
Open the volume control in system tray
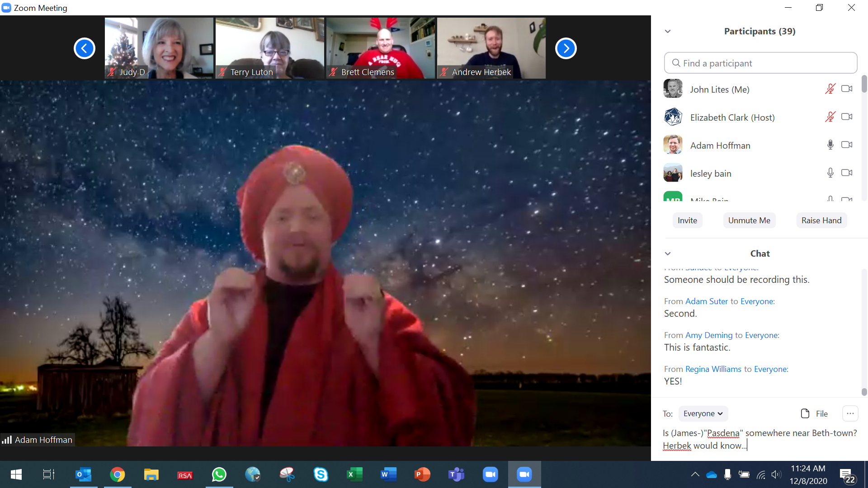[776, 474]
